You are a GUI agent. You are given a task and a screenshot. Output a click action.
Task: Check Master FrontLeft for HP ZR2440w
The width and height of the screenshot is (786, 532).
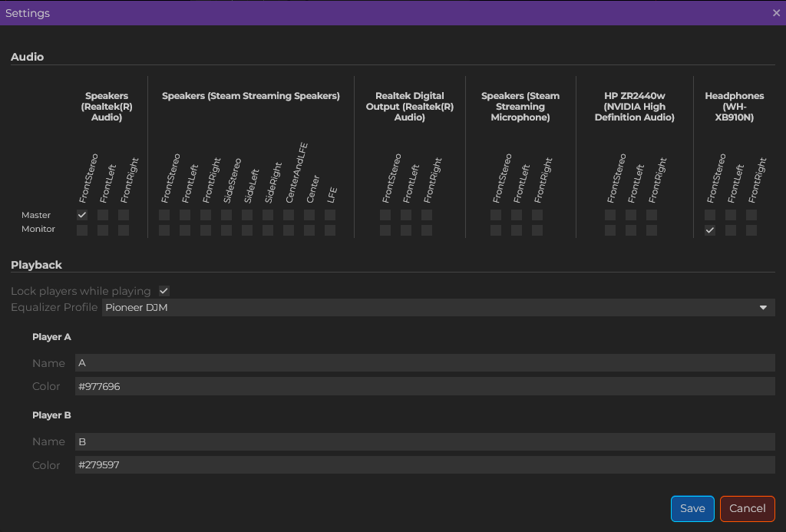pyautogui.click(x=631, y=215)
